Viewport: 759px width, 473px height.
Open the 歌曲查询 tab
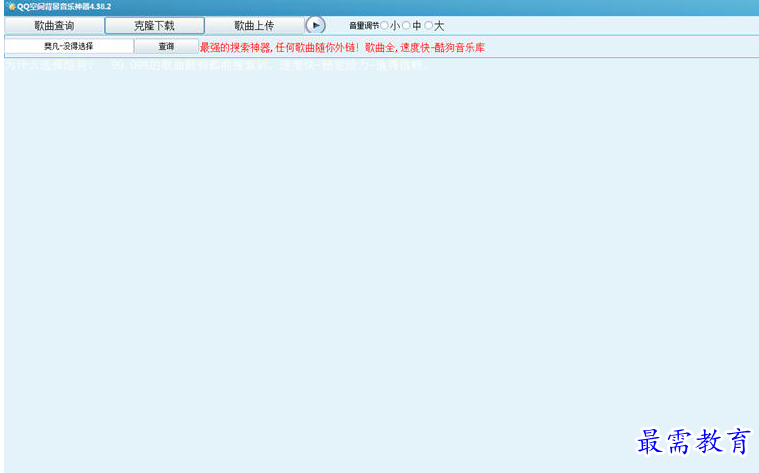point(54,26)
